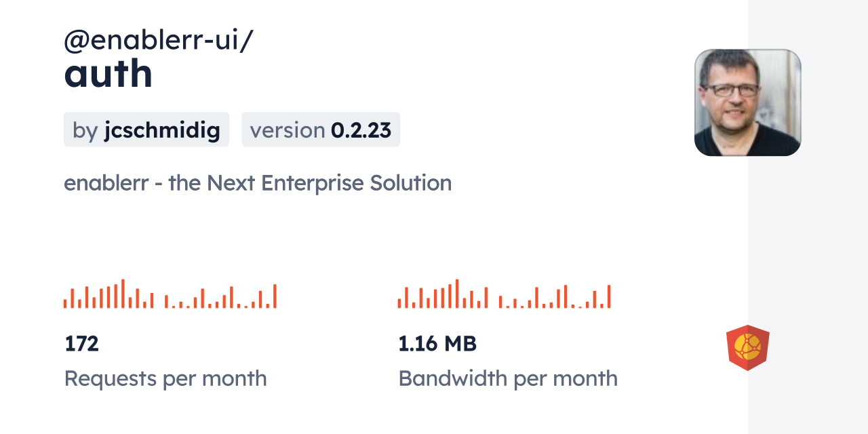868x434 pixels.
Task: Click the 172 requests count
Action: pyautogui.click(x=82, y=344)
